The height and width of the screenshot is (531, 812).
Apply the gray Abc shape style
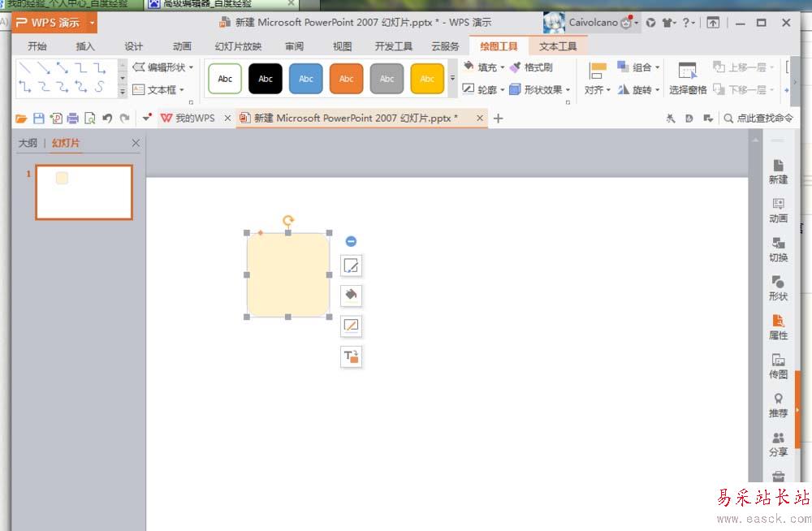[387, 79]
